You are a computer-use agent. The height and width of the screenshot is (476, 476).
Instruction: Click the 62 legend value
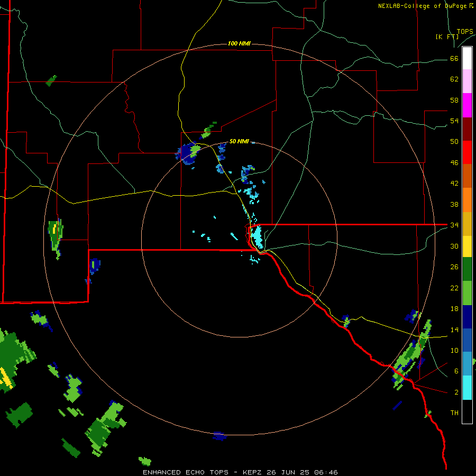[454, 79]
